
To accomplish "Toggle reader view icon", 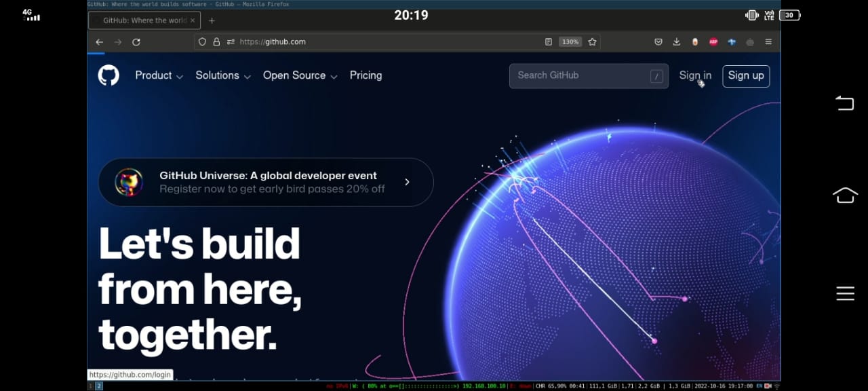I will (549, 42).
